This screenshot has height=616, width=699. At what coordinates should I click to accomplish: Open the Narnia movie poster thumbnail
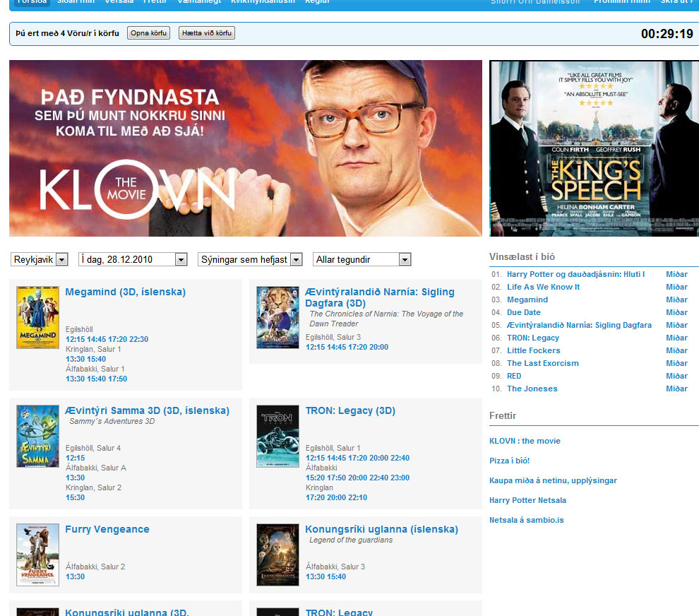(277, 317)
